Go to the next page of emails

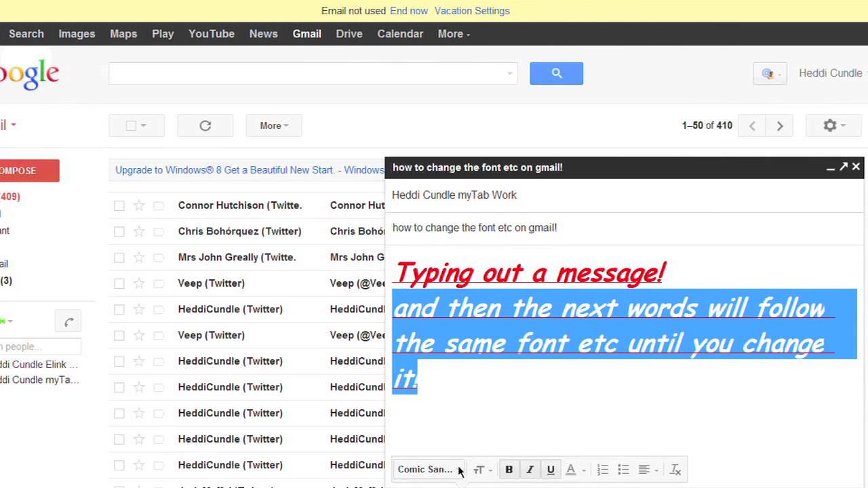pyautogui.click(x=780, y=125)
